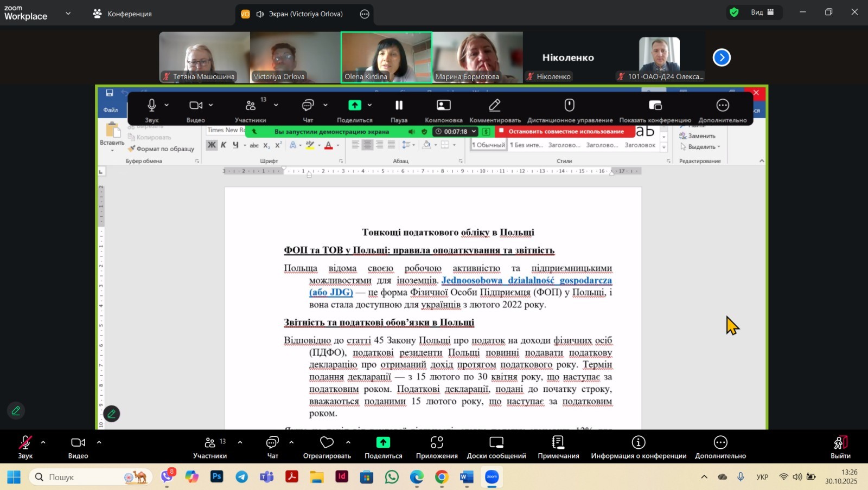
Task: Click the Layout (Компоновка) icon
Action: pyautogui.click(x=443, y=105)
